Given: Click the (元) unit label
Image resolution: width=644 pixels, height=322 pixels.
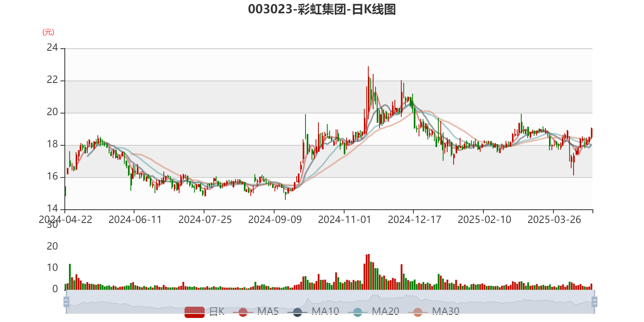Looking at the screenshot, I should click(48, 32).
